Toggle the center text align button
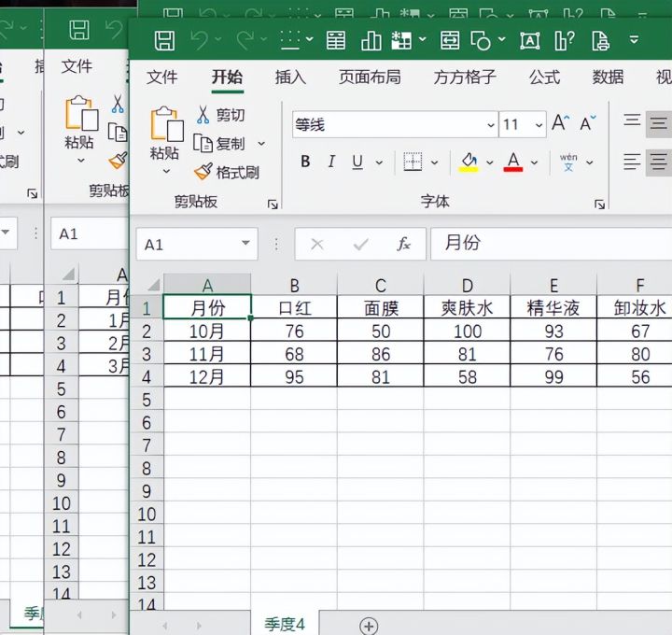The height and width of the screenshot is (635, 672). point(658,162)
